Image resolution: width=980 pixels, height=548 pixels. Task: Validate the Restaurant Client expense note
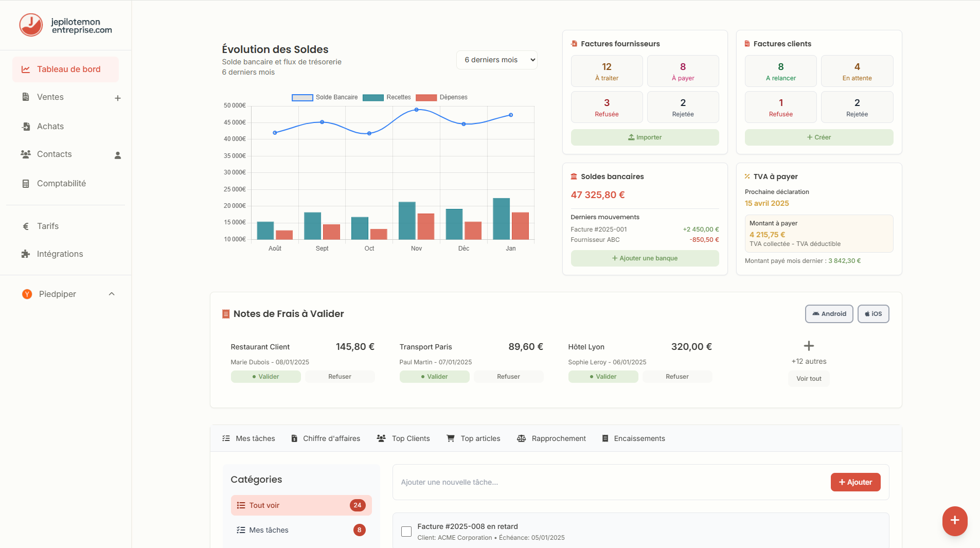pyautogui.click(x=265, y=377)
